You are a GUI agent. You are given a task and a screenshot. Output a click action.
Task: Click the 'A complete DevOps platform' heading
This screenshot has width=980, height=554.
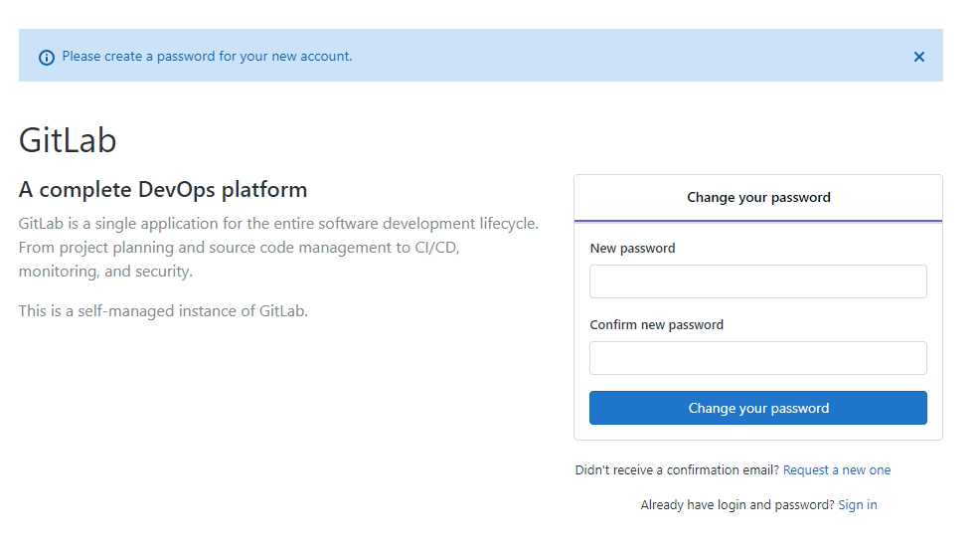(163, 189)
